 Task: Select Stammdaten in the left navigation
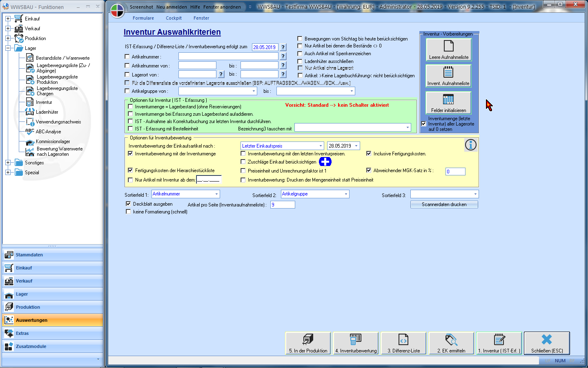29,255
